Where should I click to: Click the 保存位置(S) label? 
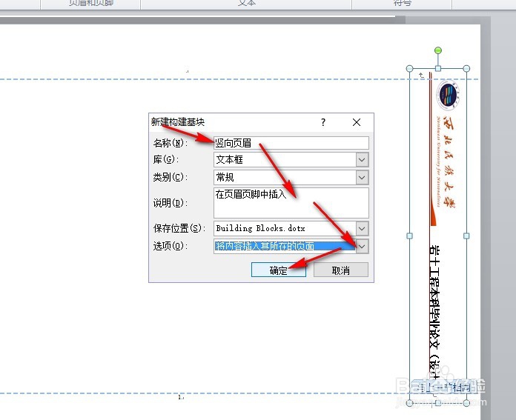179,228
